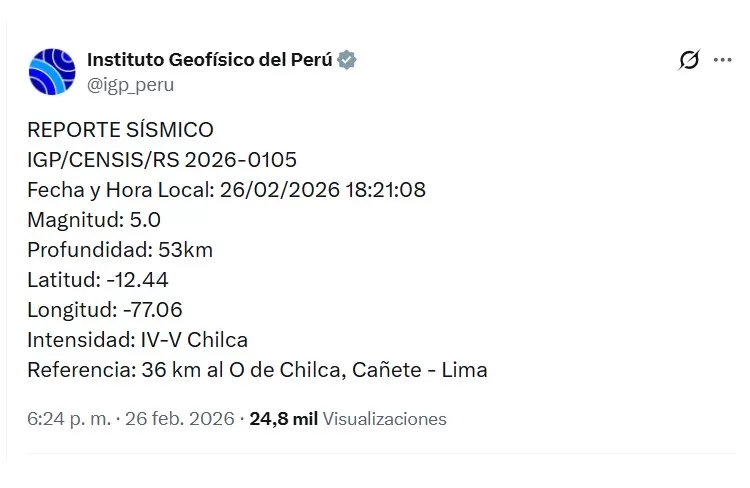Click the 26 feb. 2026 post date
Screen dimensions: 750x488
178,419
